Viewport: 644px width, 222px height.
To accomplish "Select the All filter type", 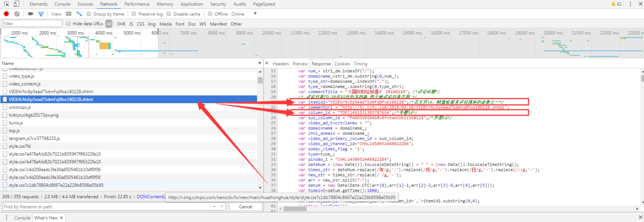I will (x=109, y=24).
